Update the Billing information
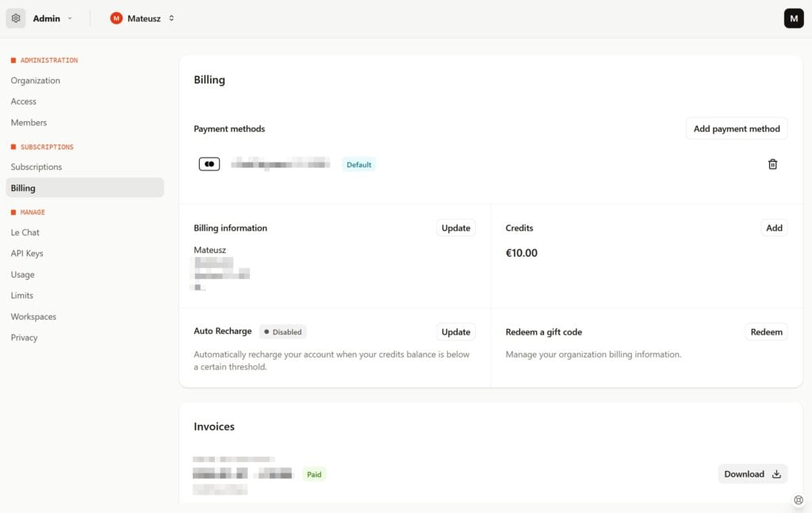 coord(455,228)
